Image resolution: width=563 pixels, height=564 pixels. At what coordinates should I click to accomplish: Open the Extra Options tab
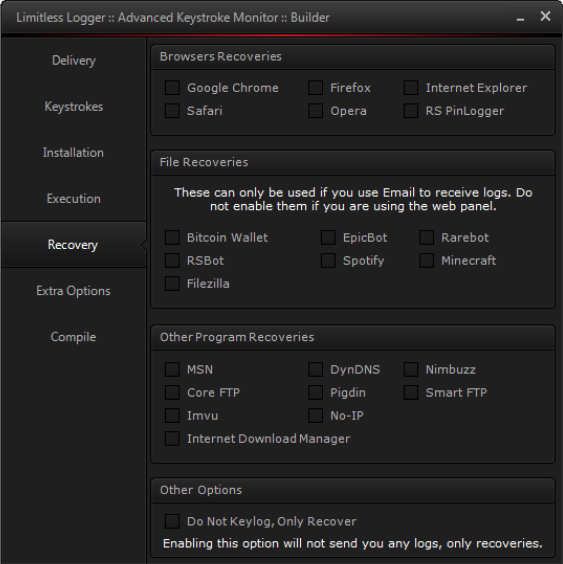[x=73, y=291]
